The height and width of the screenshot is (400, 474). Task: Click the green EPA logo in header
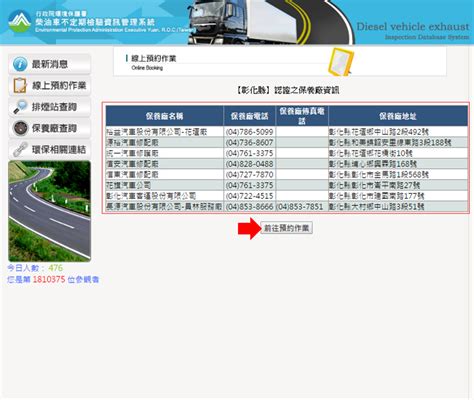tap(19, 21)
